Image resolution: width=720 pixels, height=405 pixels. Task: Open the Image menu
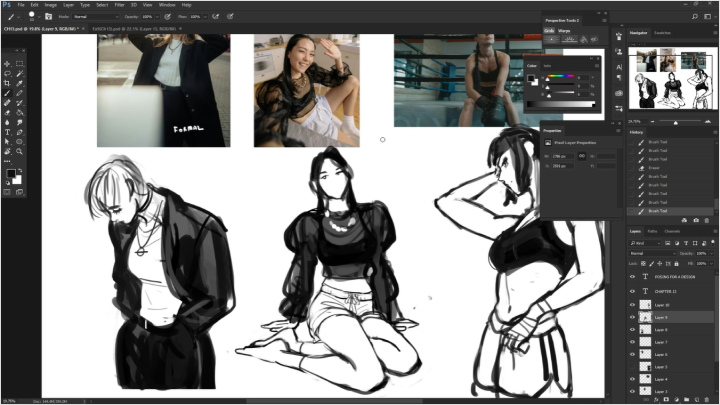(51, 5)
